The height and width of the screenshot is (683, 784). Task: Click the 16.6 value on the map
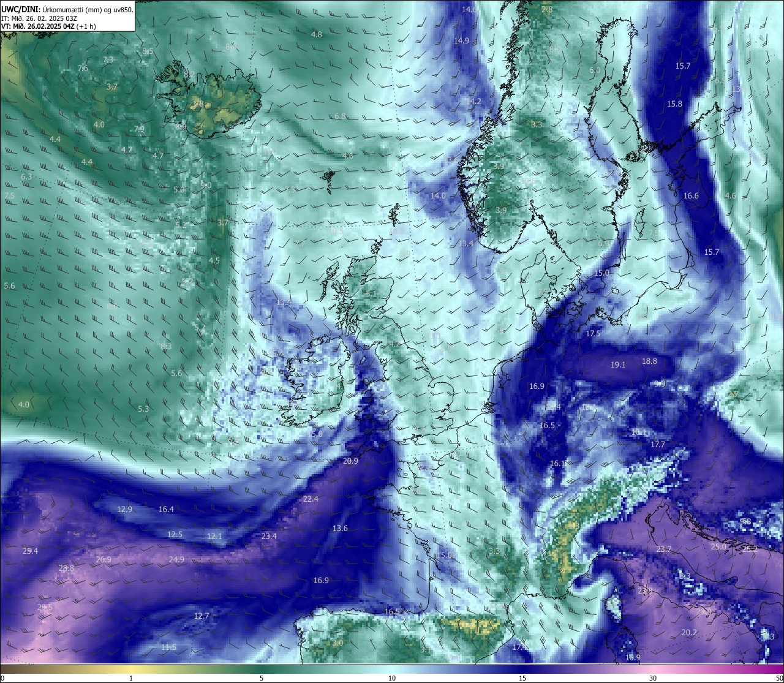coord(691,195)
